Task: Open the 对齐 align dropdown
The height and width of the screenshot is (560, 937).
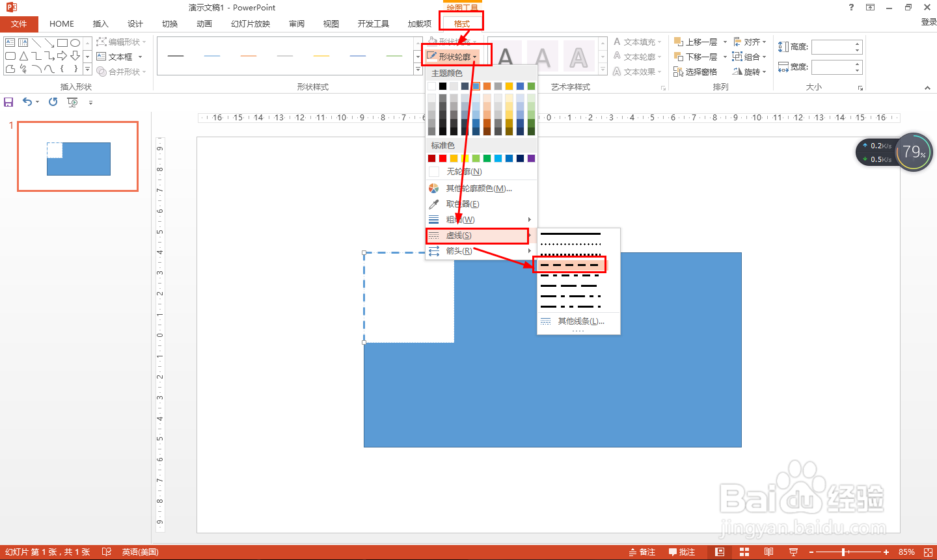Action: [x=750, y=42]
